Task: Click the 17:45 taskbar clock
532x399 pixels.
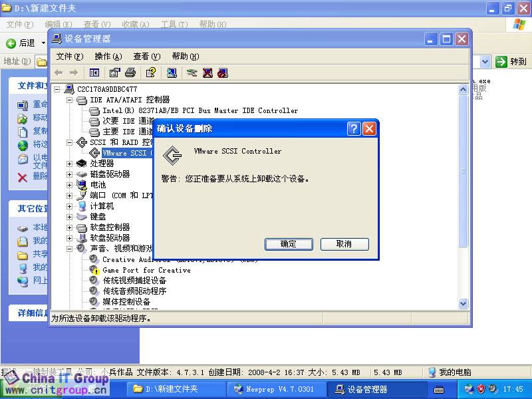Action: (513, 389)
